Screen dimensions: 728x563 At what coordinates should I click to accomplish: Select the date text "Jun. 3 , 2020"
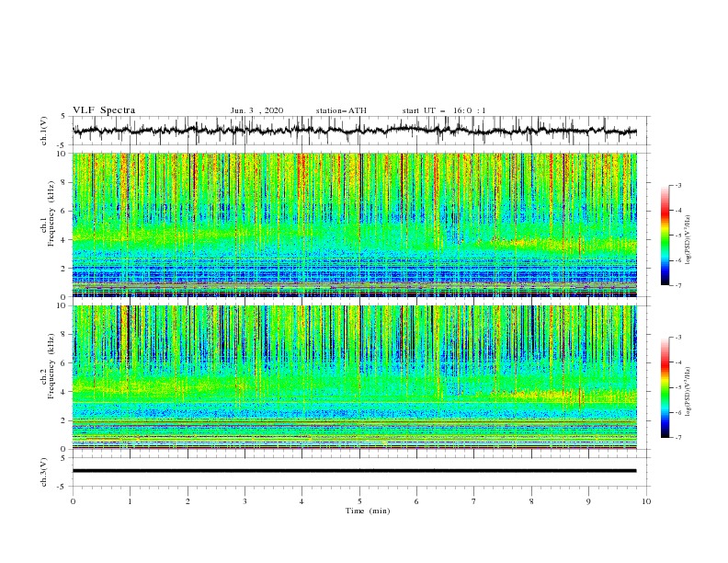pos(256,110)
